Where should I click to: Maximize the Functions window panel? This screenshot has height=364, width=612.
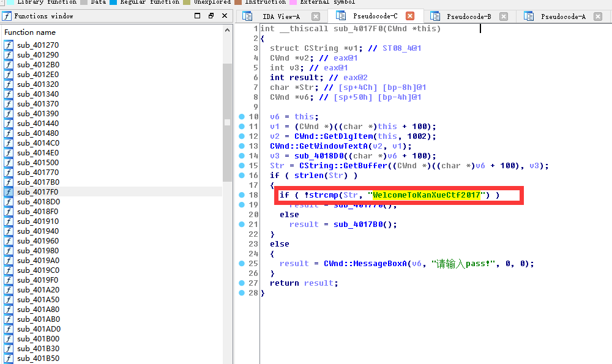pos(198,16)
